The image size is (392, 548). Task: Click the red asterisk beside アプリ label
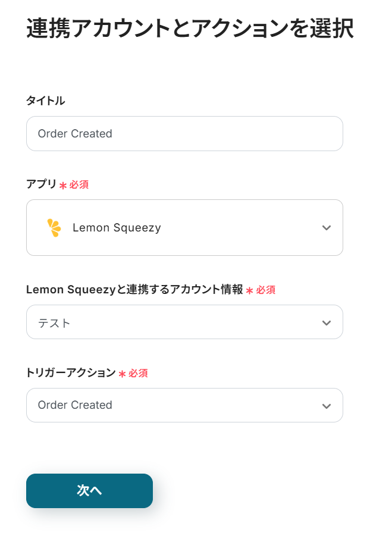click(x=63, y=186)
